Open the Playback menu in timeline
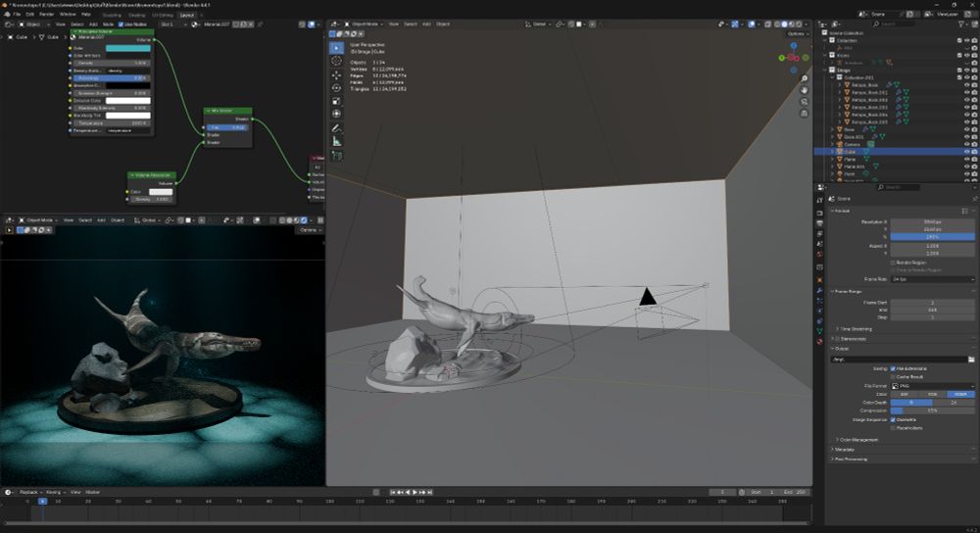980x533 pixels. pyautogui.click(x=29, y=493)
